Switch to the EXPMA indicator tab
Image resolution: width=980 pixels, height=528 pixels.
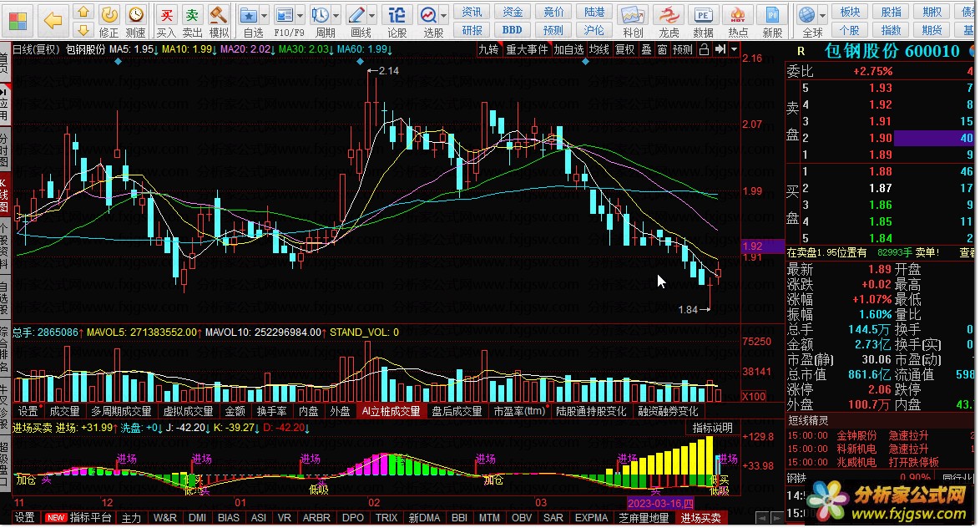pyautogui.click(x=591, y=518)
